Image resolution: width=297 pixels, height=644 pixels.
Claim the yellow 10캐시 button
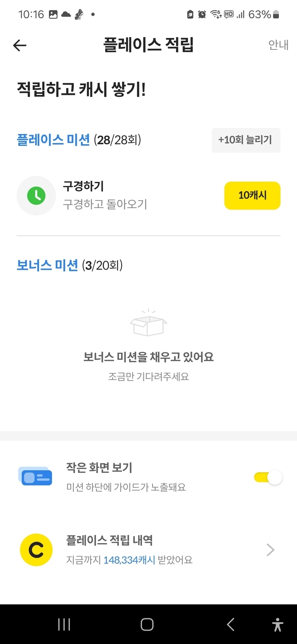point(252,196)
